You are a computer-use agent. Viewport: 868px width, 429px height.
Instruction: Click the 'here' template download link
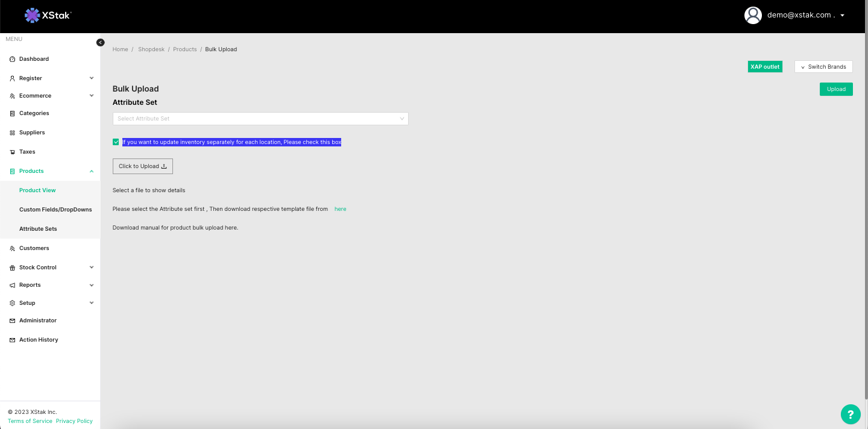tap(340, 209)
